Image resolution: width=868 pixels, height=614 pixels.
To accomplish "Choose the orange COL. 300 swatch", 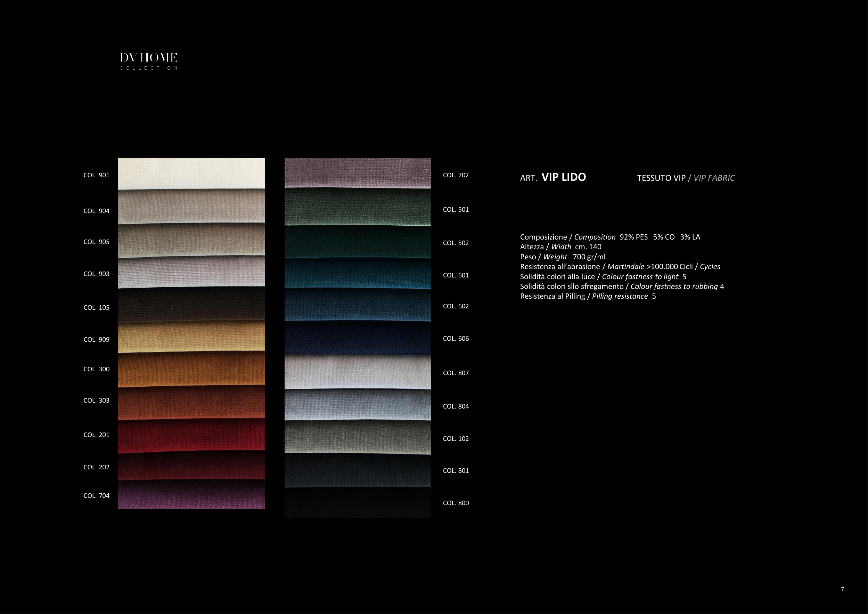I will [191, 370].
